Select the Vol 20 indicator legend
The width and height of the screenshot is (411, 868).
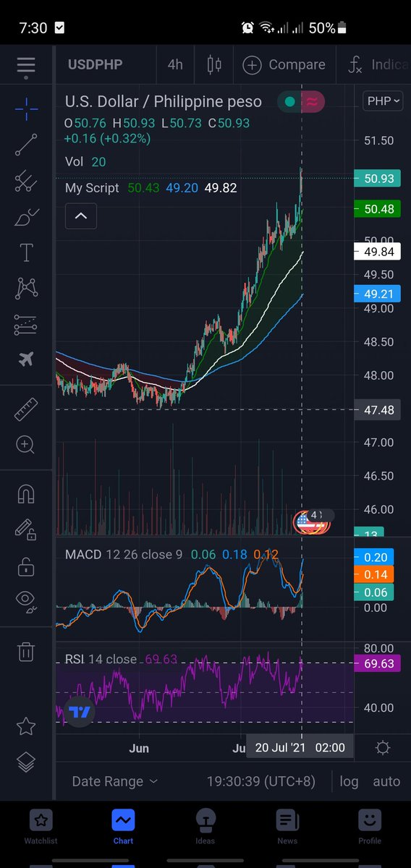(x=85, y=162)
